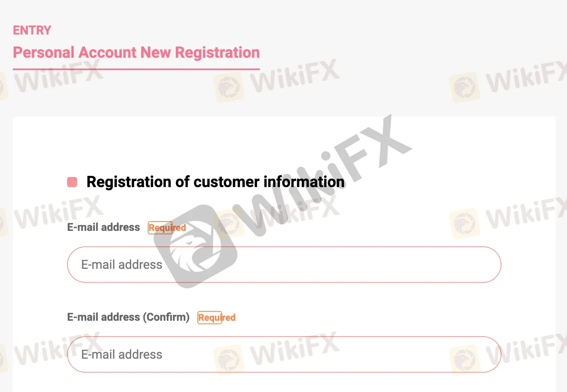567x392 pixels.
Task: Click the WikiFX watermark above the E-mail address label
Action: [x=58, y=213]
